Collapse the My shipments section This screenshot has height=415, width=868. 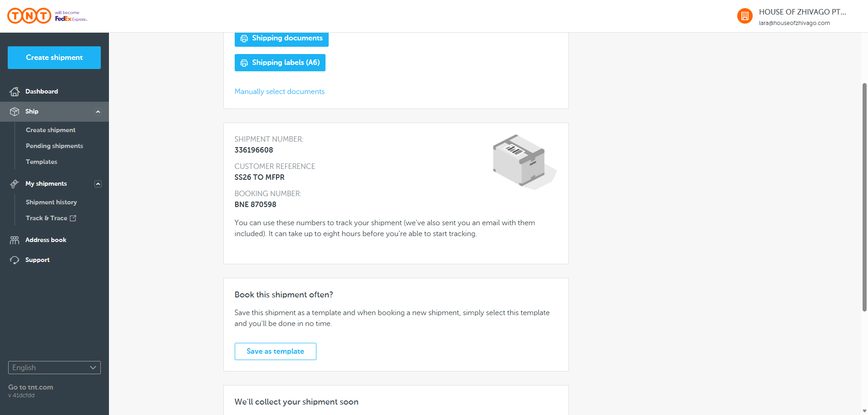(98, 184)
